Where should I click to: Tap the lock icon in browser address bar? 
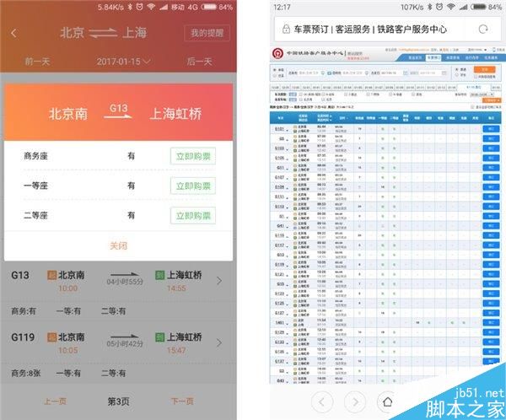point(286,29)
